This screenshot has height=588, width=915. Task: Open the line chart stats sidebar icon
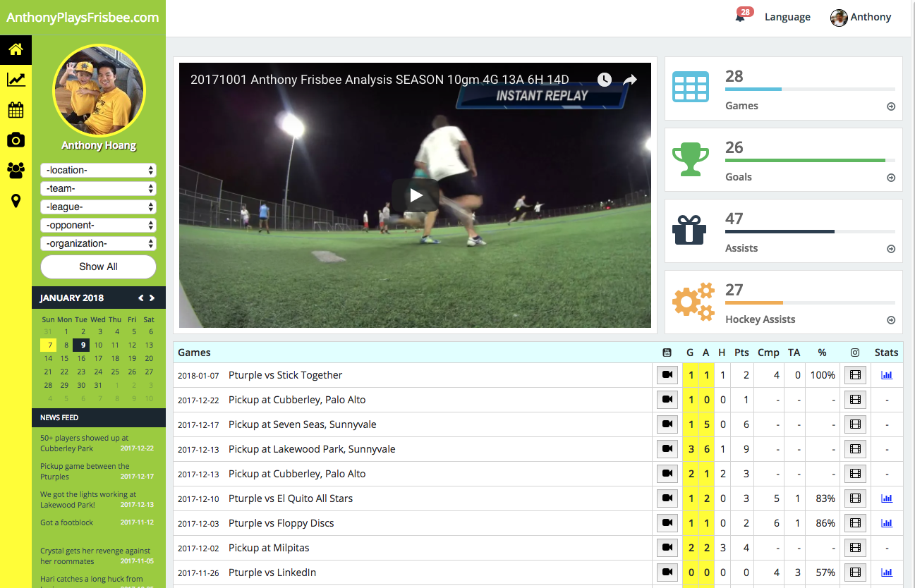point(16,80)
